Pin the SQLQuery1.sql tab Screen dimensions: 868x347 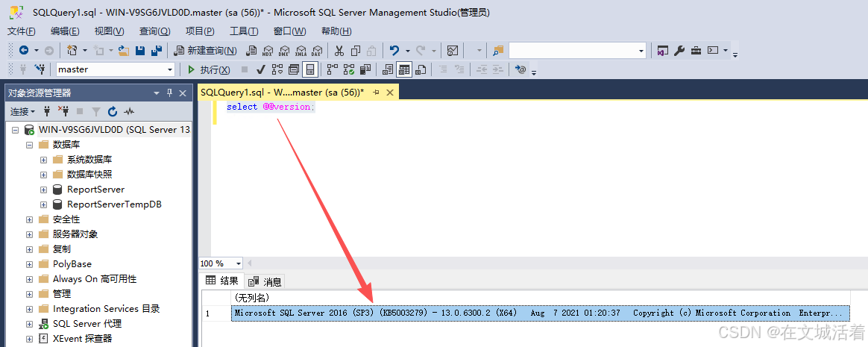click(376, 93)
